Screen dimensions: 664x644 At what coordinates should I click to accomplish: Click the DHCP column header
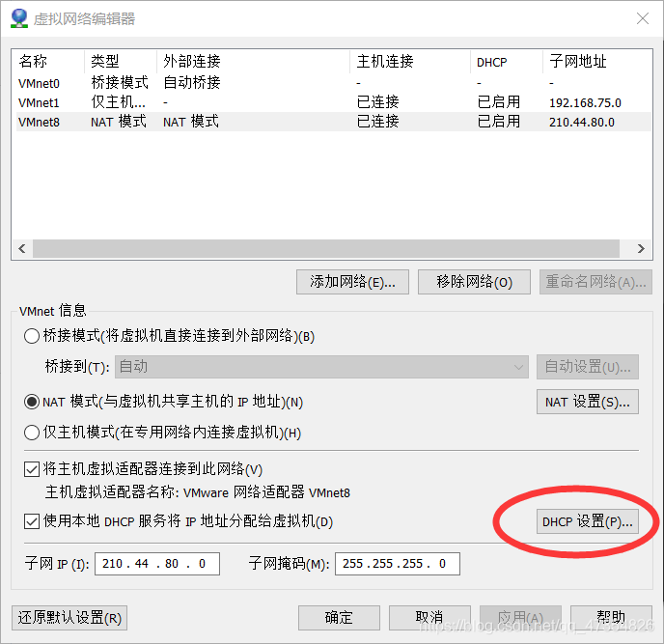[x=507, y=62]
